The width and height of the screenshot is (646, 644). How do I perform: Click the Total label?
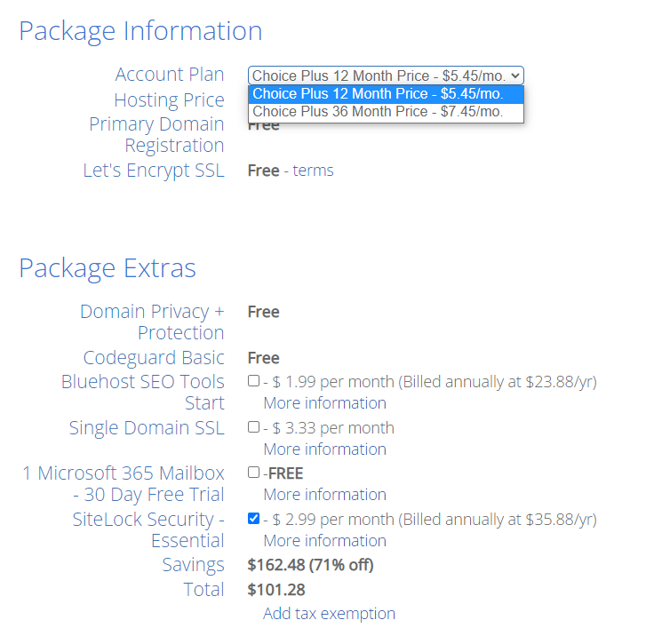pyautogui.click(x=204, y=590)
